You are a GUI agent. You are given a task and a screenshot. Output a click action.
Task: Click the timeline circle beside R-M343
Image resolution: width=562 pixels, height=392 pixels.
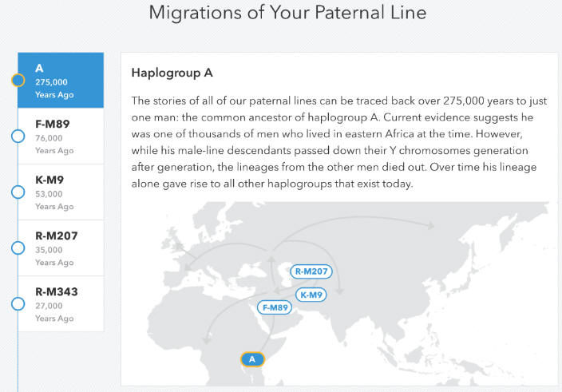(x=18, y=304)
